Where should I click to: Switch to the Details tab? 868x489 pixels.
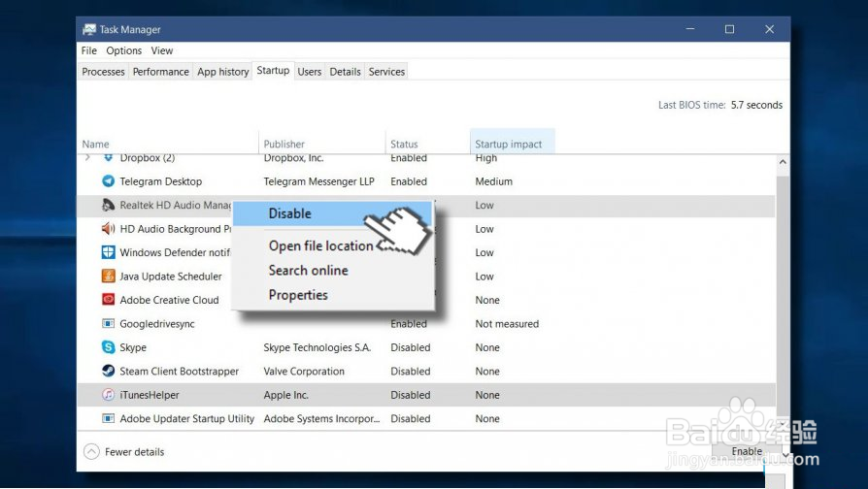coord(345,72)
